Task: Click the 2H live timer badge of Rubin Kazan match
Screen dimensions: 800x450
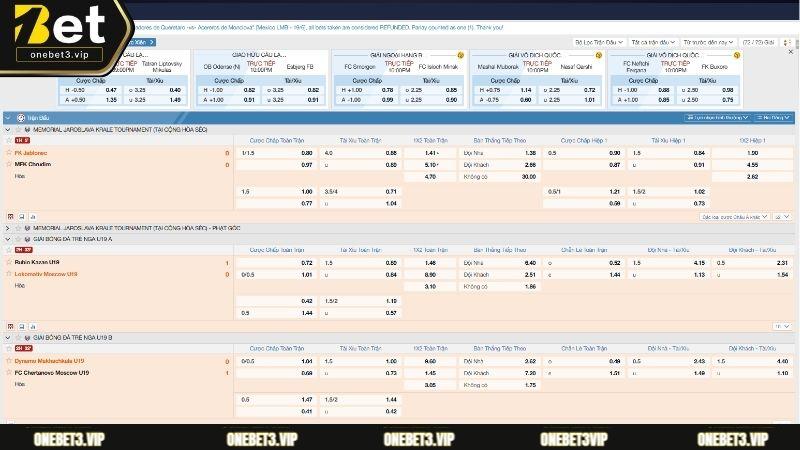Action: click(x=23, y=250)
